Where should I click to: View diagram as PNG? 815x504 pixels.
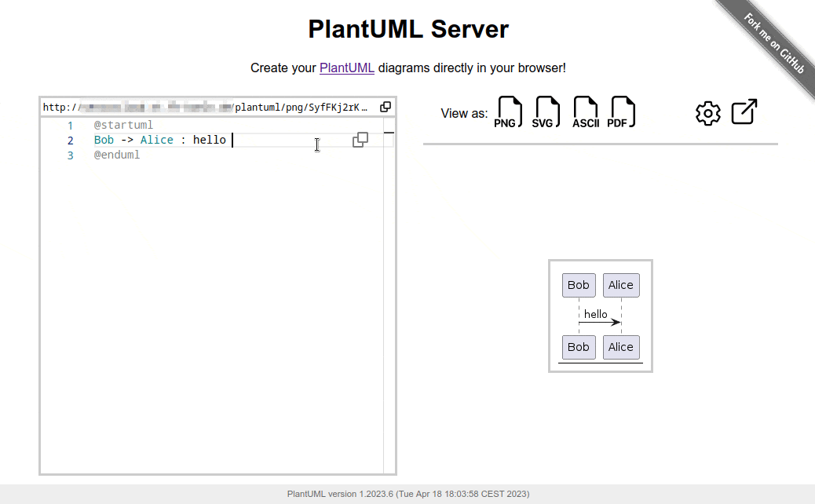[x=508, y=112]
